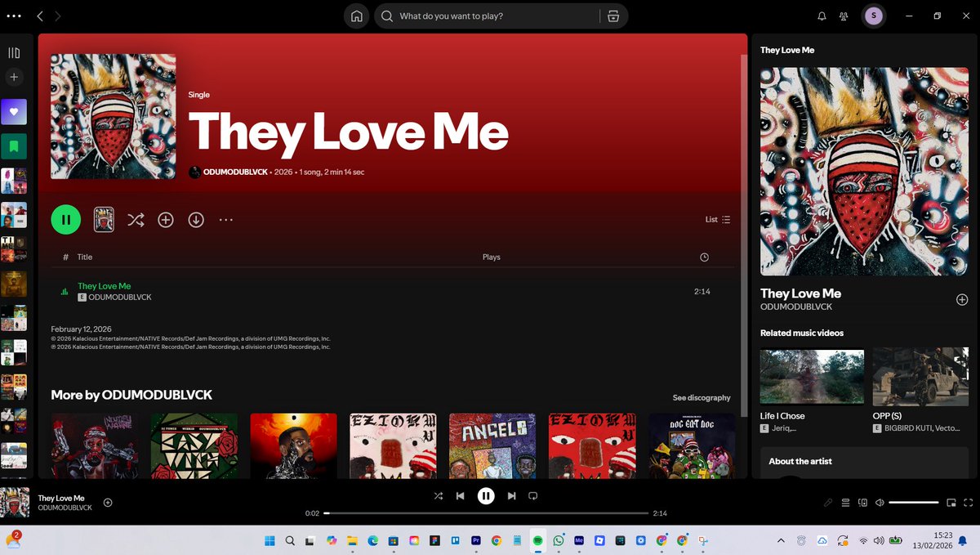The image size is (980, 555).
Task: Open About the artist card
Action: click(864, 463)
